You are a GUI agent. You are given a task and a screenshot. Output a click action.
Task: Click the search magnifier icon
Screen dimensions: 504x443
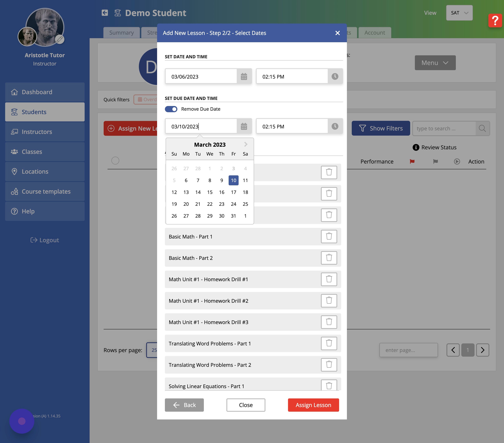click(482, 128)
